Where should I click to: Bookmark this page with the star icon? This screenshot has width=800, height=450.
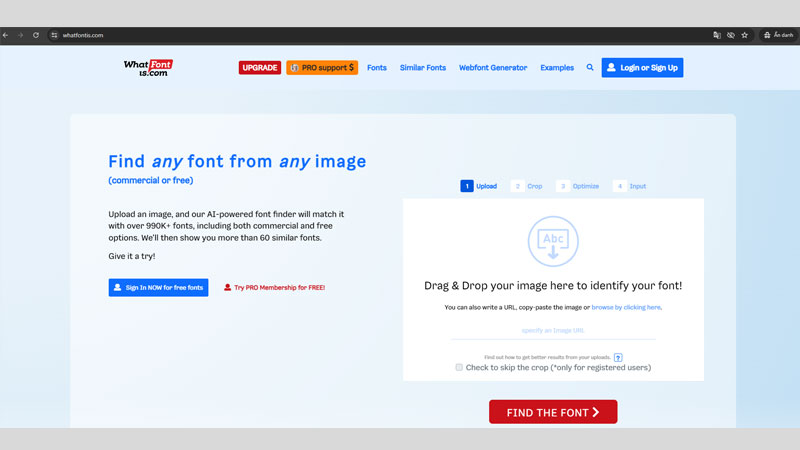pos(744,35)
